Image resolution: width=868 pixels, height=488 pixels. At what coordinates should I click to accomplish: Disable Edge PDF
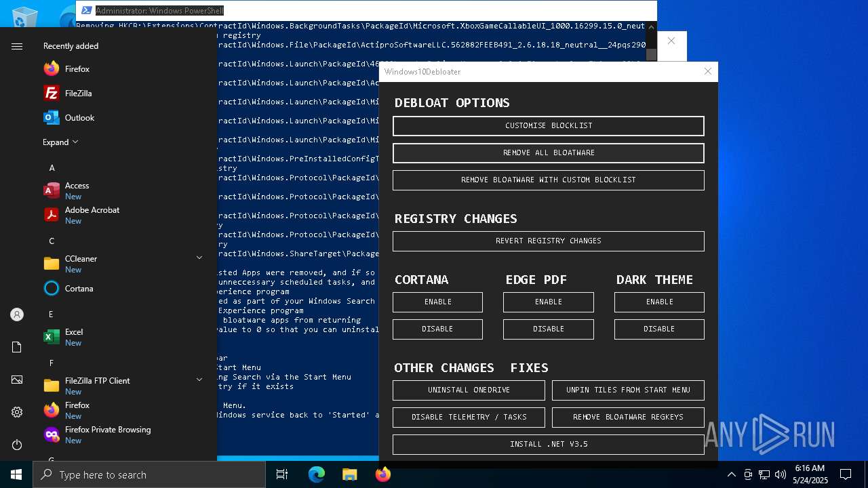coord(548,329)
